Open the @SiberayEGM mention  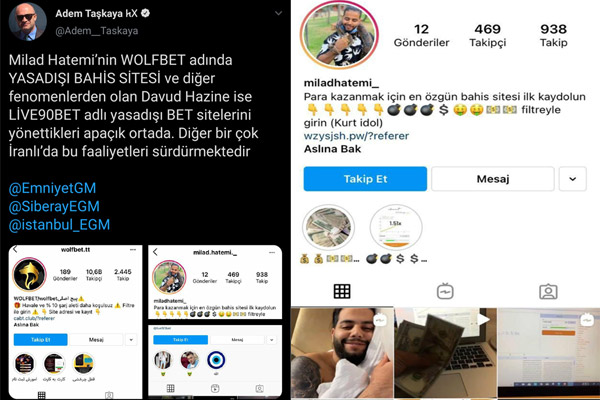[54, 206]
